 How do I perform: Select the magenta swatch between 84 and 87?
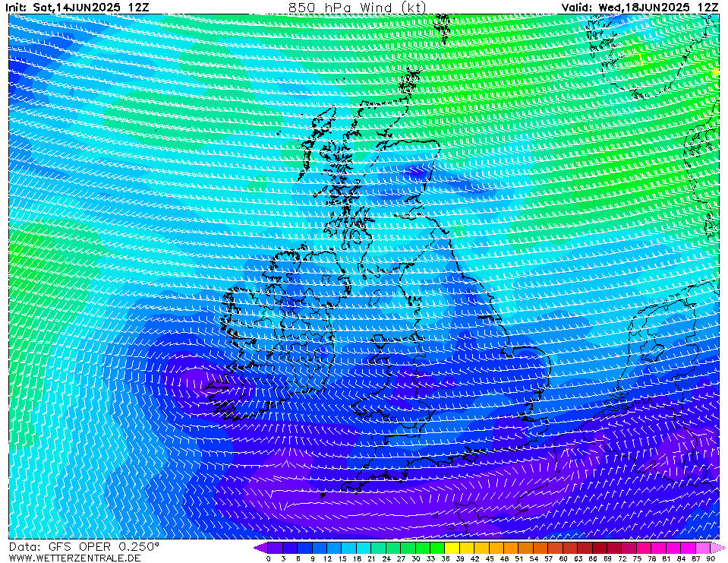coord(688,548)
